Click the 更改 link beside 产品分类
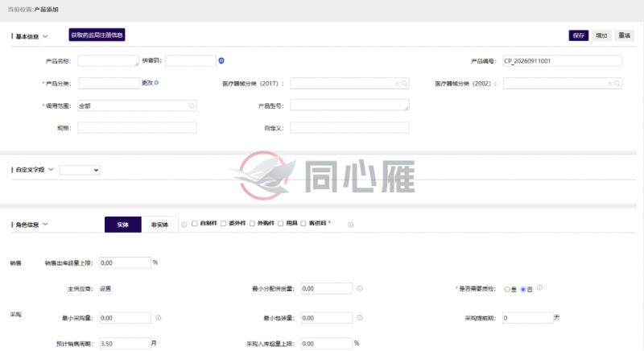The image size is (644, 351). [147, 83]
